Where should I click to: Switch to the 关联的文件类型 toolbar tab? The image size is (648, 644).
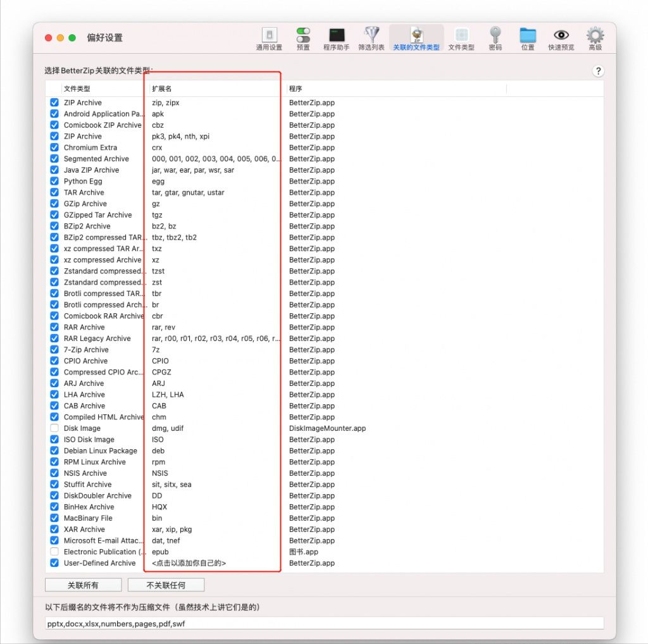point(416,37)
